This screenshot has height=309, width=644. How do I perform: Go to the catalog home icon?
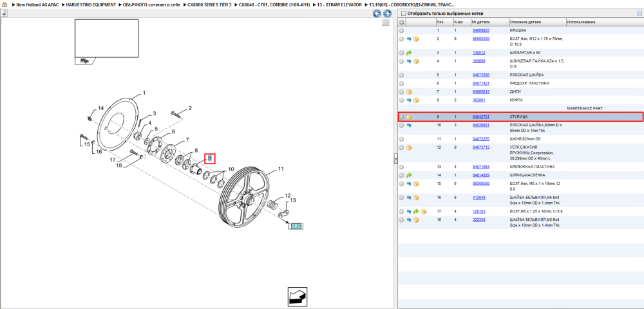(x=4, y=5)
